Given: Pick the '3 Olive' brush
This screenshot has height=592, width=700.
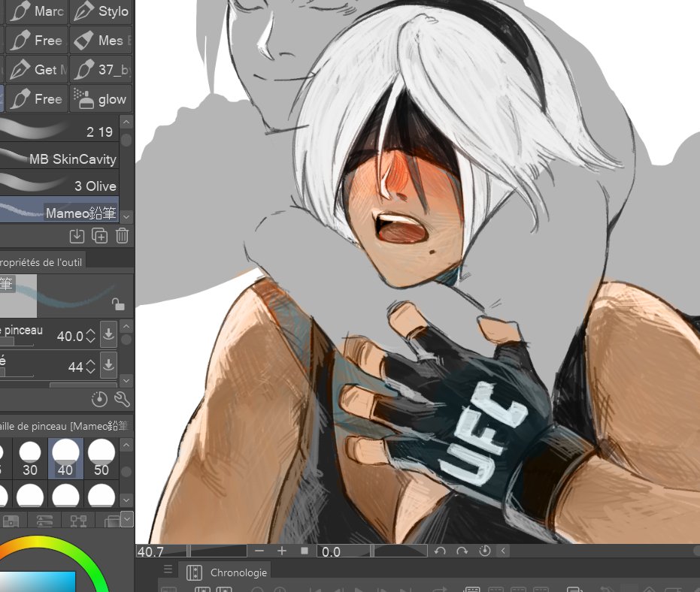Looking at the screenshot, I should [x=59, y=183].
